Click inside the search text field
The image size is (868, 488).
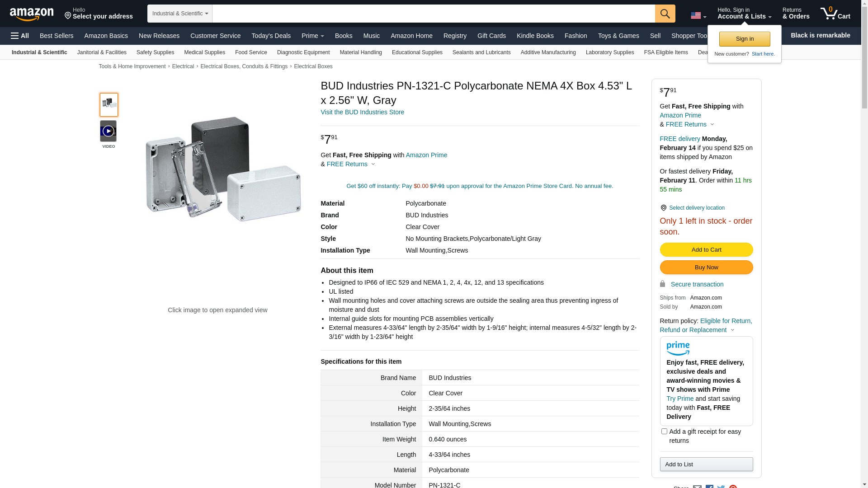(x=433, y=14)
